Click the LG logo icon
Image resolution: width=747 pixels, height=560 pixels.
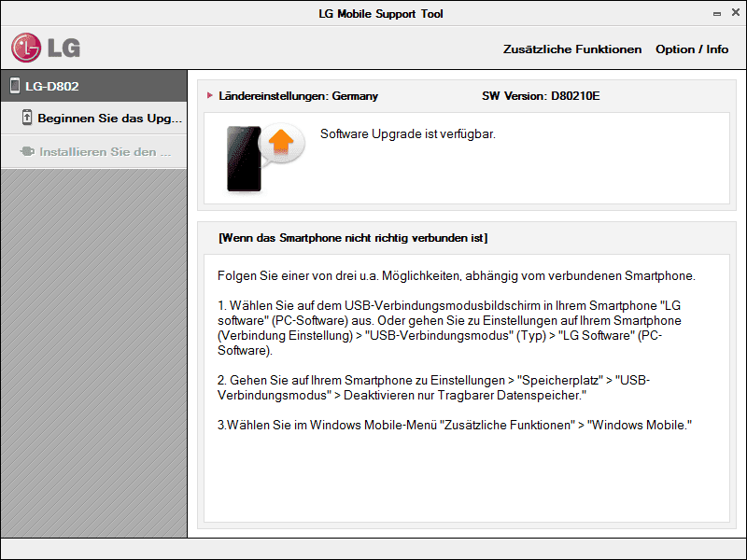click(x=46, y=48)
